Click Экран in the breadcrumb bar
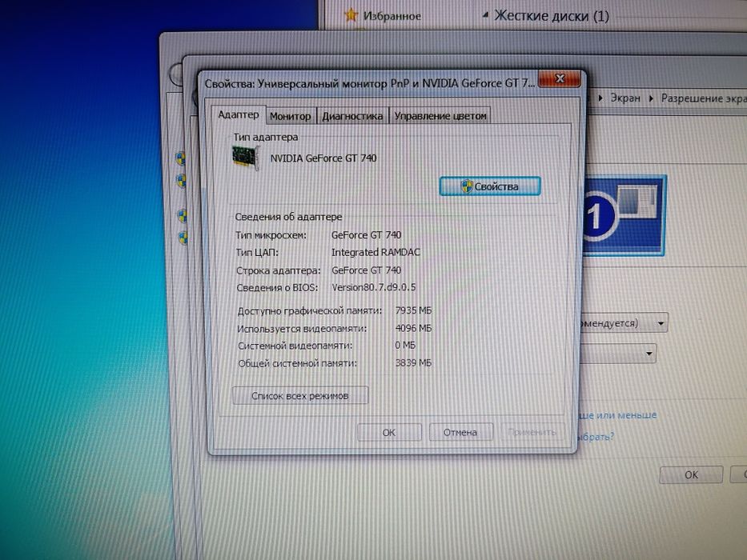Image resolution: width=747 pixels, height=560 pixels. (x=625, y=98)
